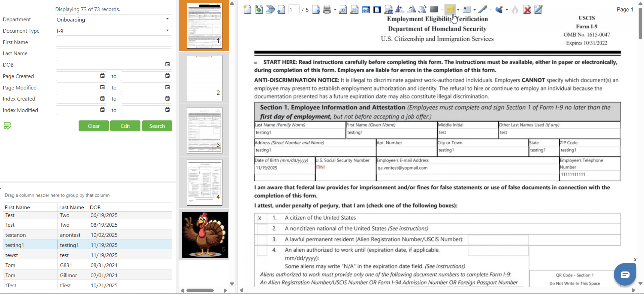This screenshot has height=294, width=644.
Task: Sort by First Name column header
Action: [x=30, y=207]
